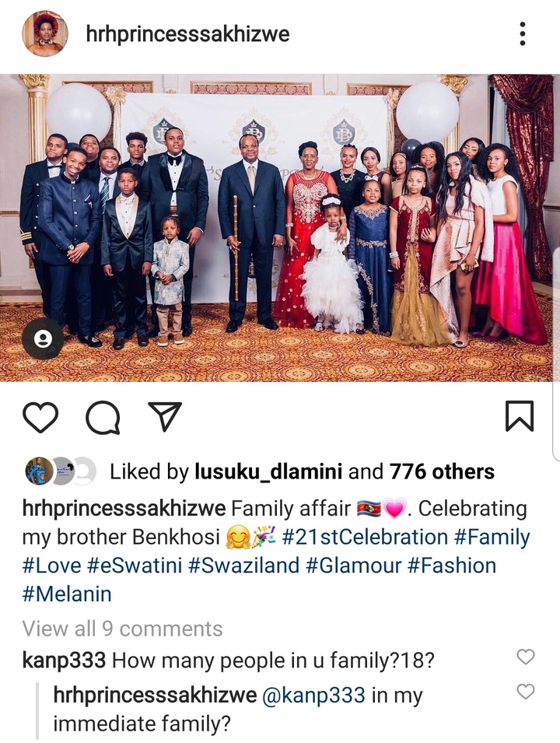Image resolution: width=560 pixels, height=743 pixels.
Task: Share the post with the paper plane icon
Action: coord(165,416)
